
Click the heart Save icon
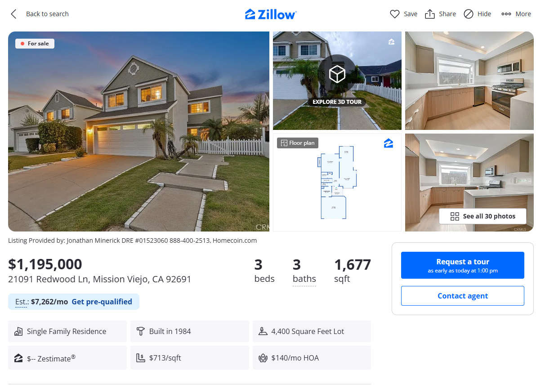coord(394,14)
